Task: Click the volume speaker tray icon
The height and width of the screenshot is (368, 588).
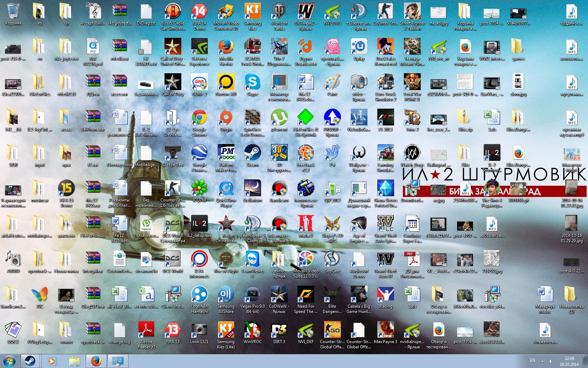Action: (x=551, y=361)
